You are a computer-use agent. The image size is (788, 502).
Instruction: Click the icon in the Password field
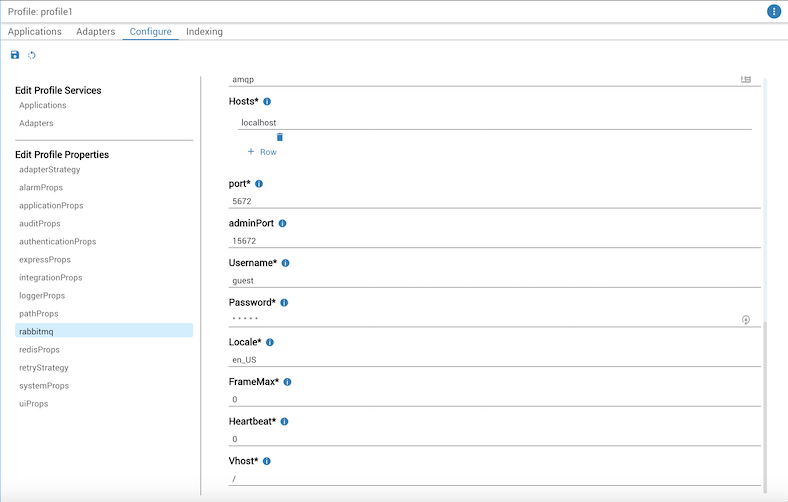pos(746,320)
